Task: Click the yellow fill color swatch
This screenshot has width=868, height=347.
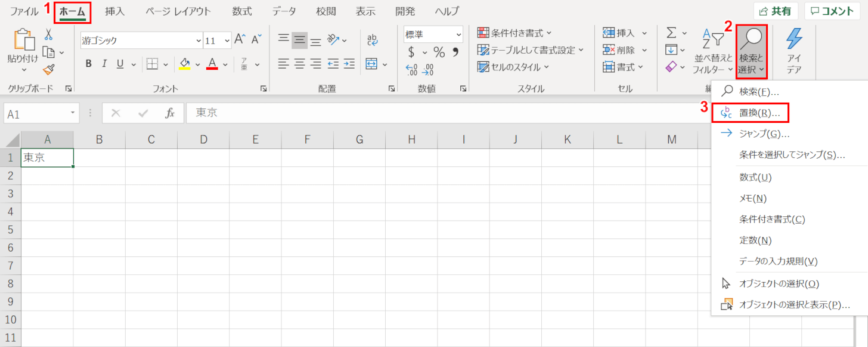Action: (184, 64)
